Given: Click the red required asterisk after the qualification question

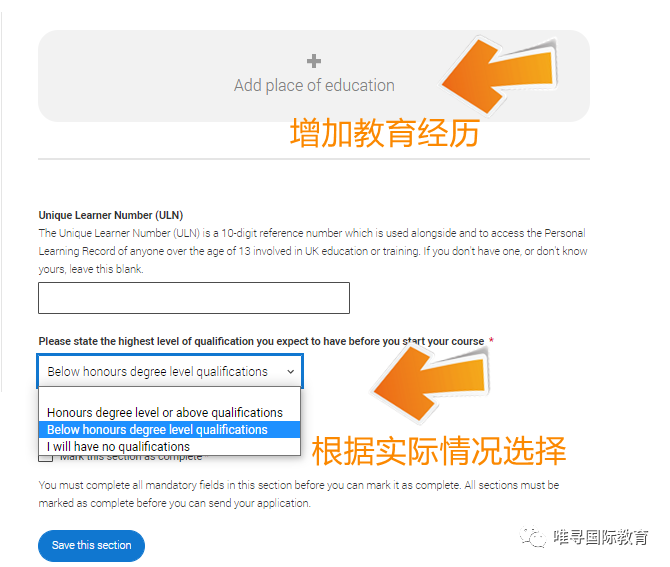Looking at the screenshot, I should click(491, 340).
